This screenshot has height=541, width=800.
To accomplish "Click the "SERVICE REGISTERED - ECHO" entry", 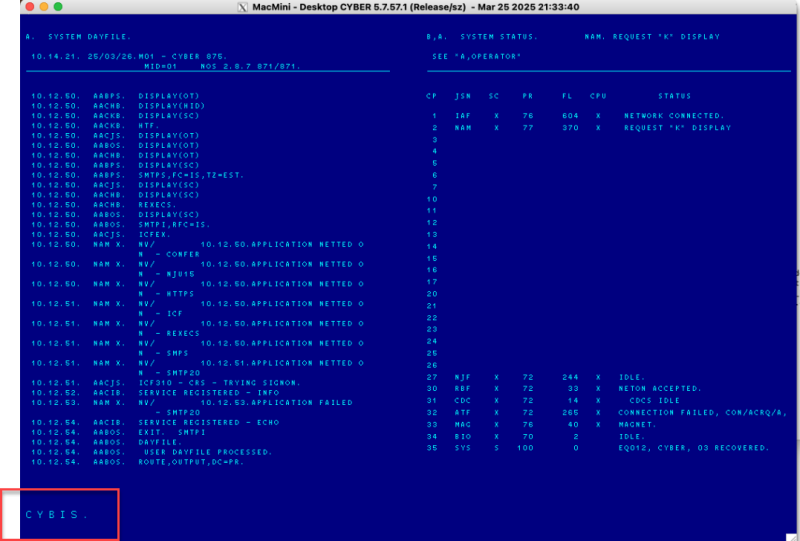I will coord(209,423).
